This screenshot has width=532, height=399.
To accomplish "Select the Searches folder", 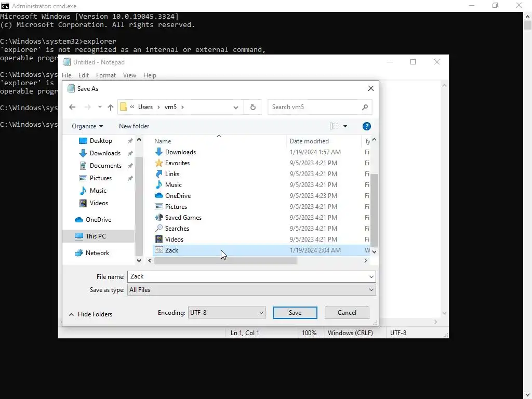I will click(177, 229).
